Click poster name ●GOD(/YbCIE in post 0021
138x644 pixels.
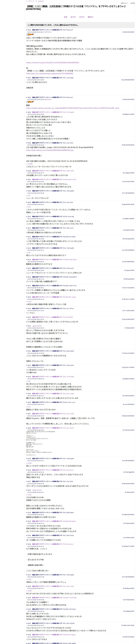37,326
